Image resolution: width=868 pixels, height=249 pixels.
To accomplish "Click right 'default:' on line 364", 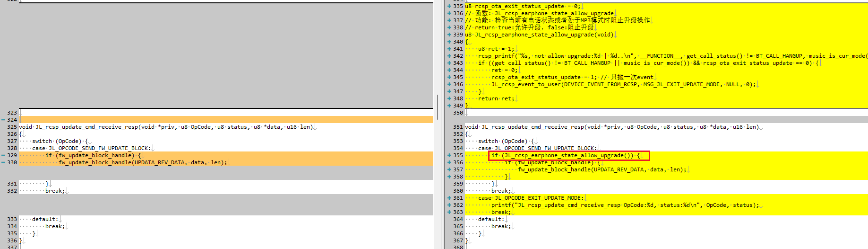I will coord(491,219).
